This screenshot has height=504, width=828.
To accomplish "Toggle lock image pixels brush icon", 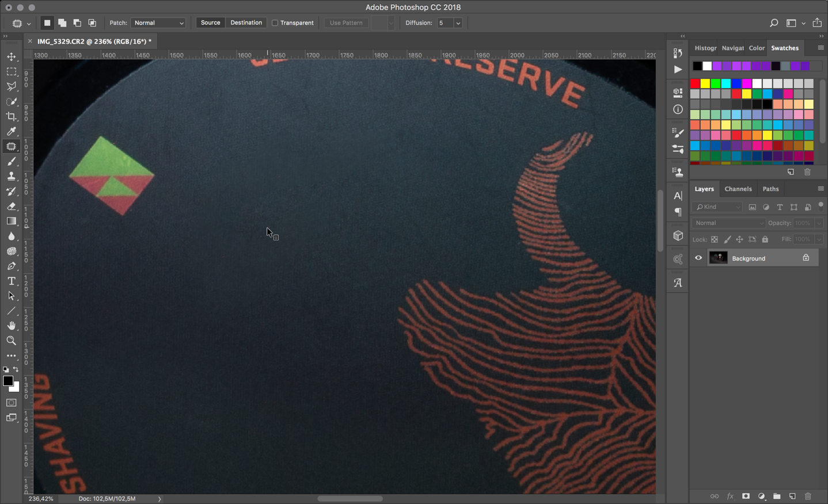I will click(727, 239).
